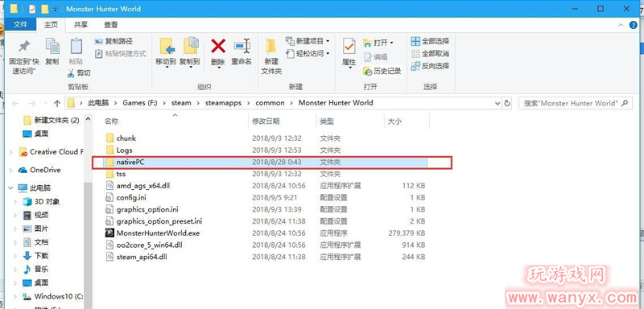This screenshot has height=309, width=644.
Task: Switch to Share (共享) tab
Action: point(81,25)
